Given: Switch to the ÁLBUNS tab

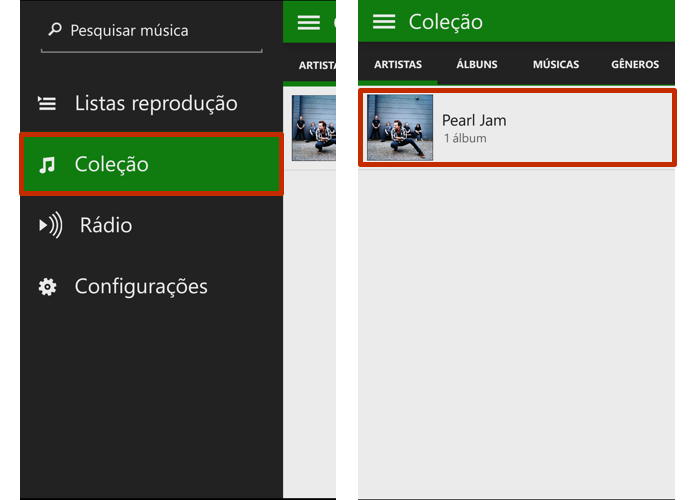Looking at the screenshot, I should [x=477, y=64].
